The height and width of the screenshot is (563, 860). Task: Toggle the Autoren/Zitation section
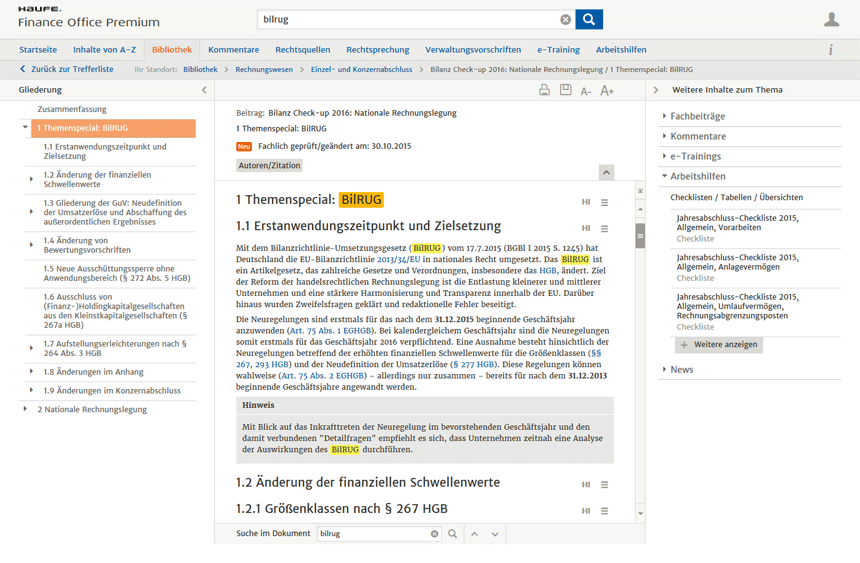point(269,165)
